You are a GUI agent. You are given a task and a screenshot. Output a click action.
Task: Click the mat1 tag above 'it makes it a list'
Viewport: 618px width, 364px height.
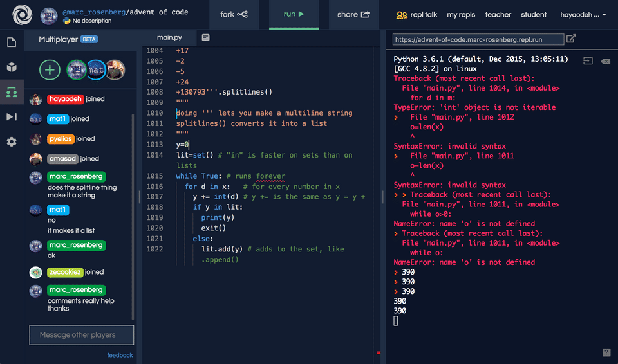(57, 210)
